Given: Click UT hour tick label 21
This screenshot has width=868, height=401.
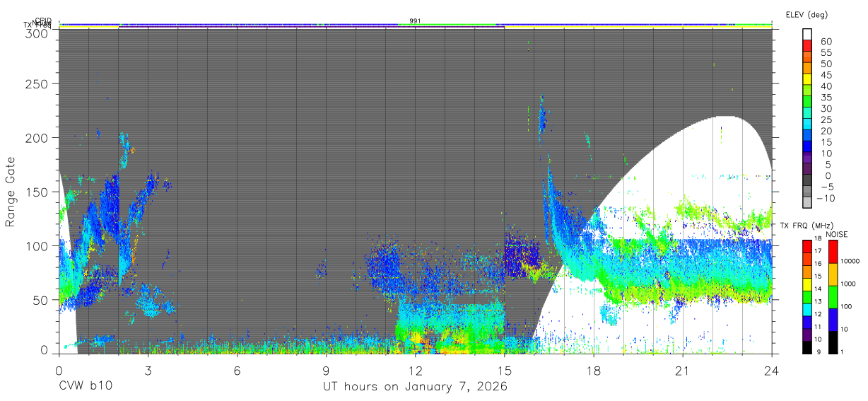Looking at the screenshot, I should (x=683, y=371).
